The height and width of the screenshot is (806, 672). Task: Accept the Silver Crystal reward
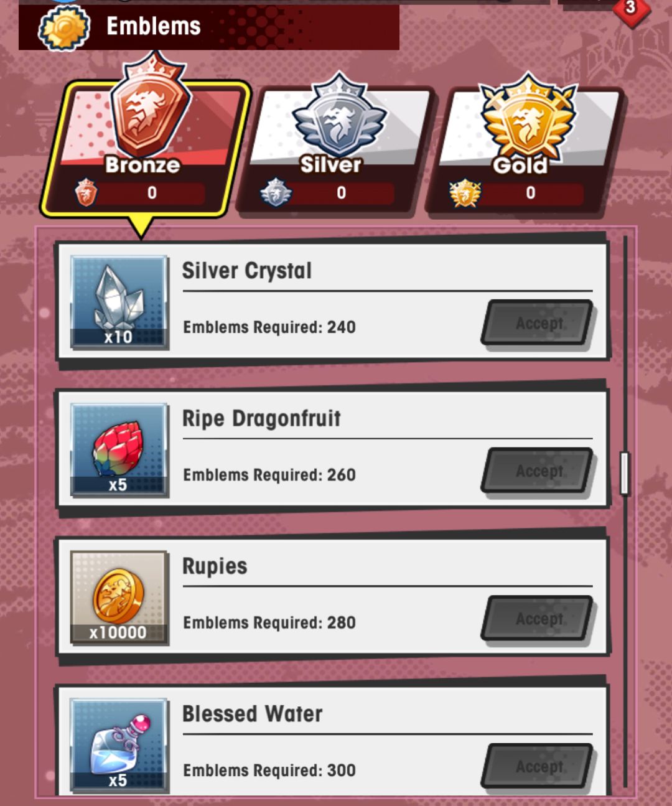pos(538,323)
